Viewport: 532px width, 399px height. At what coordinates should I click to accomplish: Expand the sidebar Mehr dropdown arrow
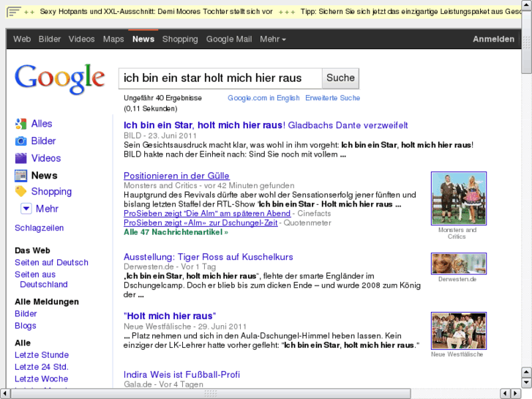point(26,209)
